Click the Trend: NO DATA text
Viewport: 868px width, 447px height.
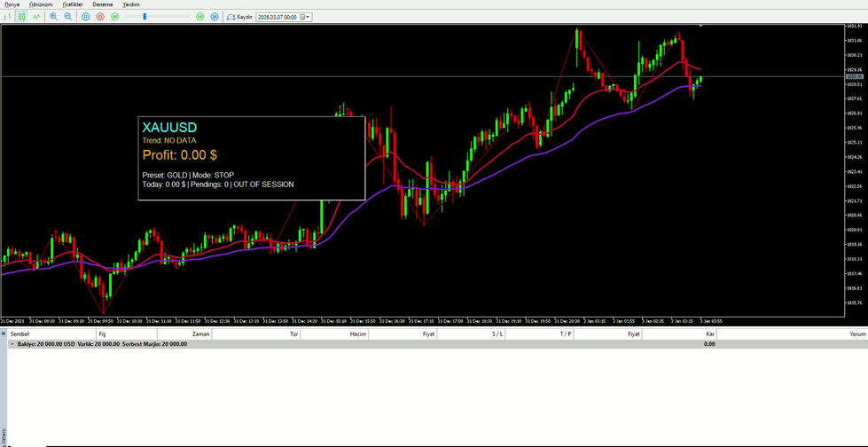[x=169, y=141]
